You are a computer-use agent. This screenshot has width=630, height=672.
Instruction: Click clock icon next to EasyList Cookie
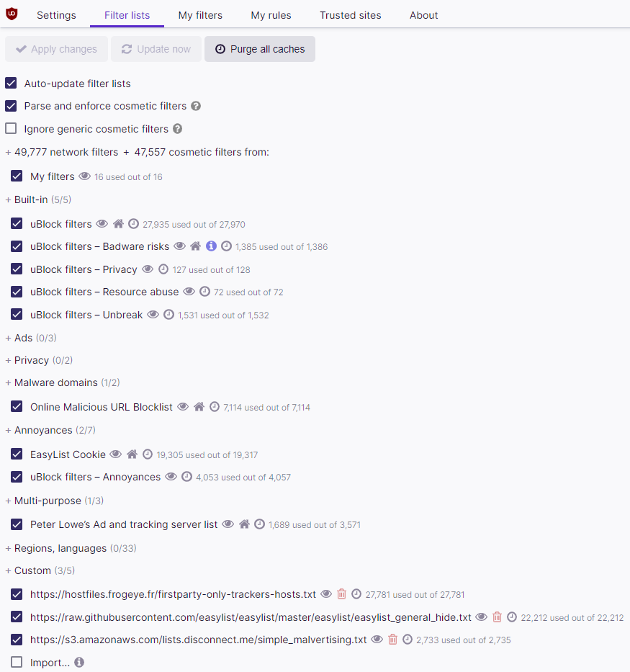(x=148, y=454)
